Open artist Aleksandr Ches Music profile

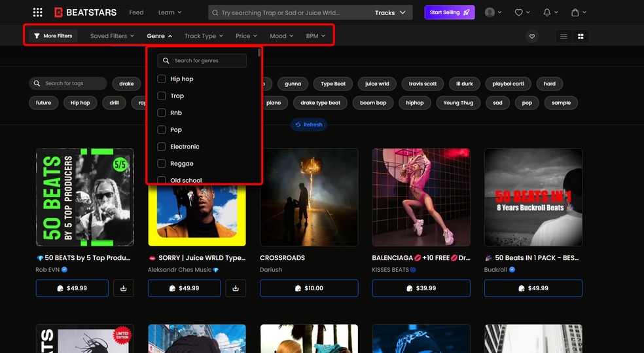click(179, 270)
